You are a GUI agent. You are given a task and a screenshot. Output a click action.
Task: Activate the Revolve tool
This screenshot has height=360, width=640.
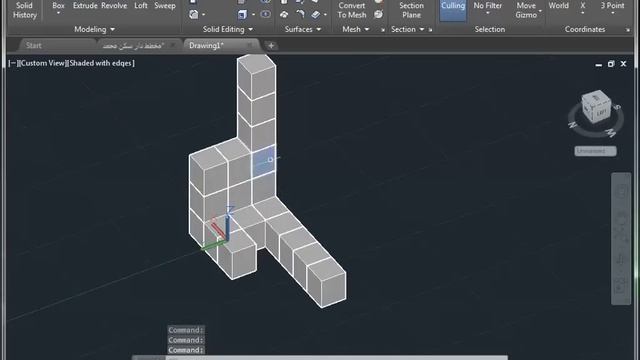point(114,6)
